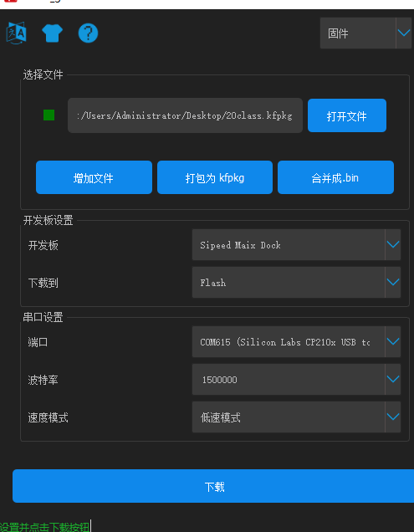Image resolution: width=414 pixels, height=532 pixels.
Task: Click the 波特率 label
Action: click(x=43, y=380)
